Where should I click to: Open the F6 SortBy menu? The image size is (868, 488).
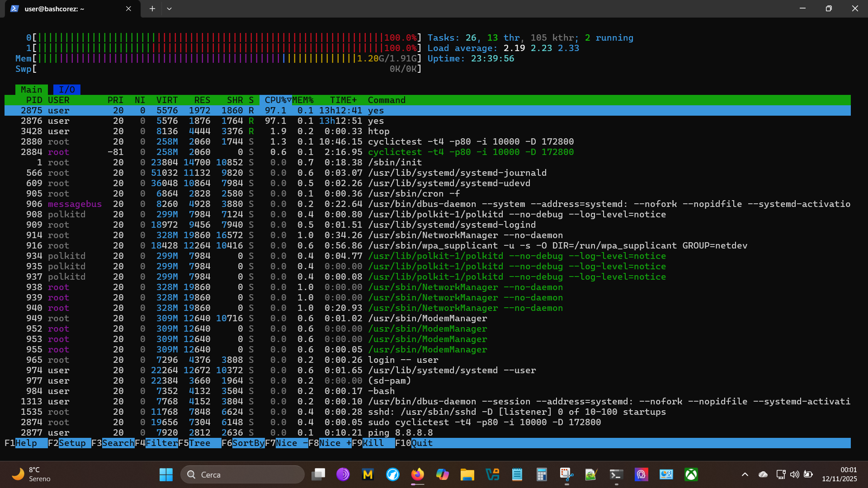248,443
